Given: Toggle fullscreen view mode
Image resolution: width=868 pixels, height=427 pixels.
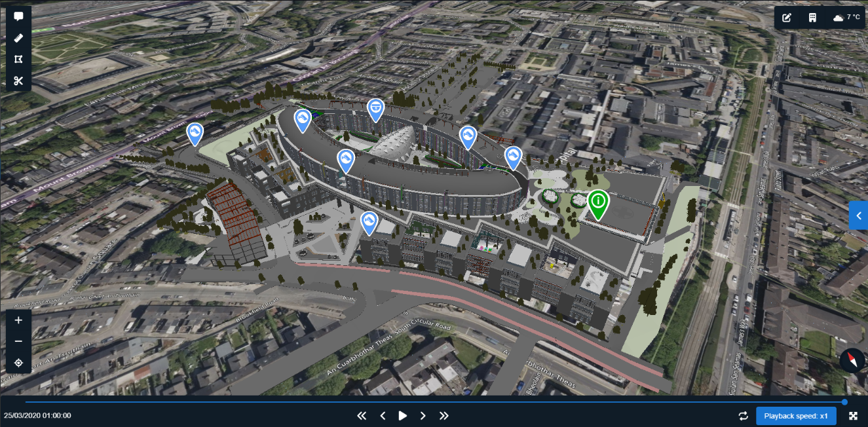Looking at the screenshot, I should coord(852,415).
